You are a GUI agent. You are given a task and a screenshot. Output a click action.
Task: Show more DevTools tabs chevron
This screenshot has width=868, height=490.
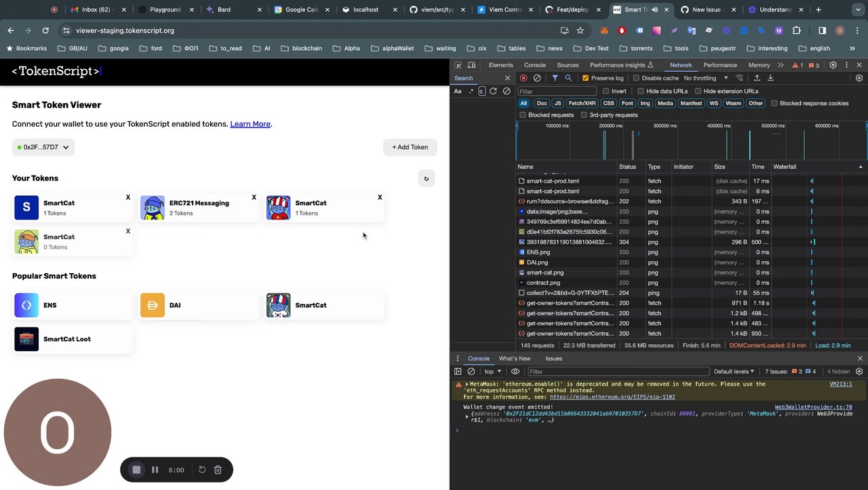tap(781, 65)
